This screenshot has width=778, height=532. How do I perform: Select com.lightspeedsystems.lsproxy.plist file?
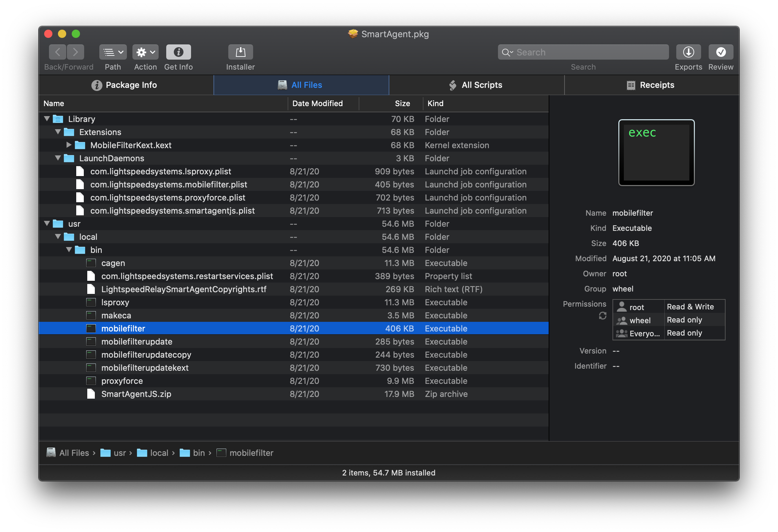(160, 171)
